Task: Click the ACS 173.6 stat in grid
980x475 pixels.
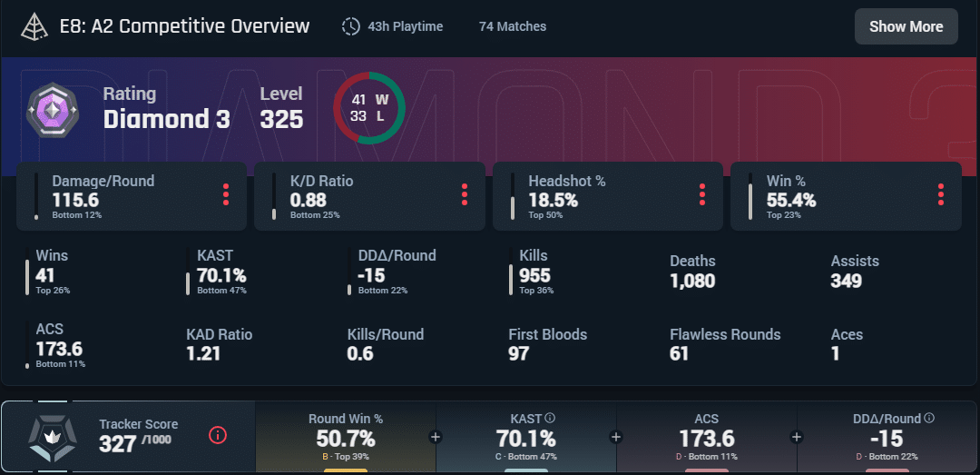Action: click(x=59, y=344)
